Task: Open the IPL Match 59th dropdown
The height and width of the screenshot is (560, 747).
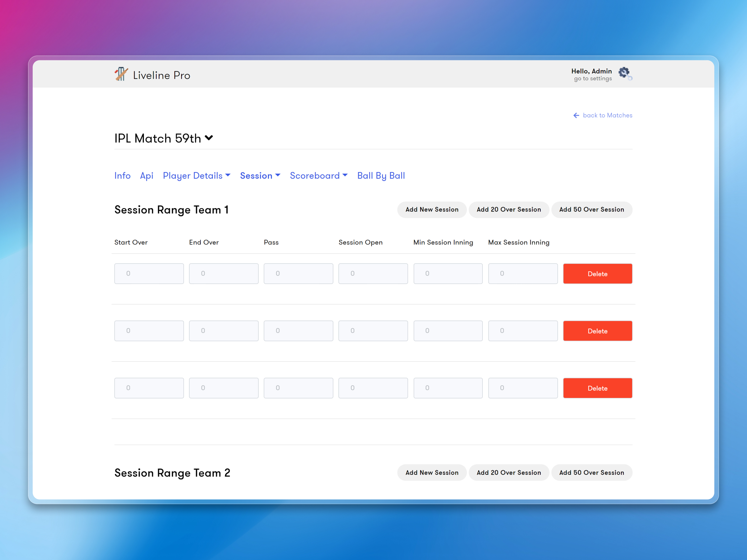Action: coord(209,138)
